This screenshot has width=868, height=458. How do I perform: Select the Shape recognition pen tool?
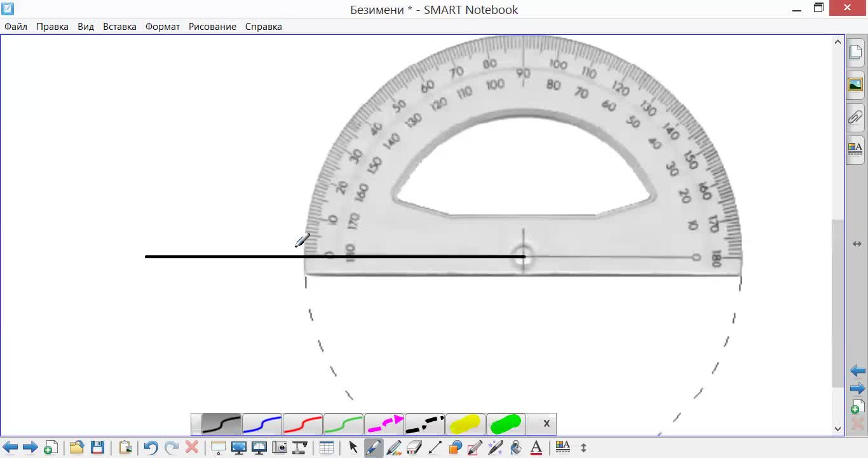coord(475,447)
